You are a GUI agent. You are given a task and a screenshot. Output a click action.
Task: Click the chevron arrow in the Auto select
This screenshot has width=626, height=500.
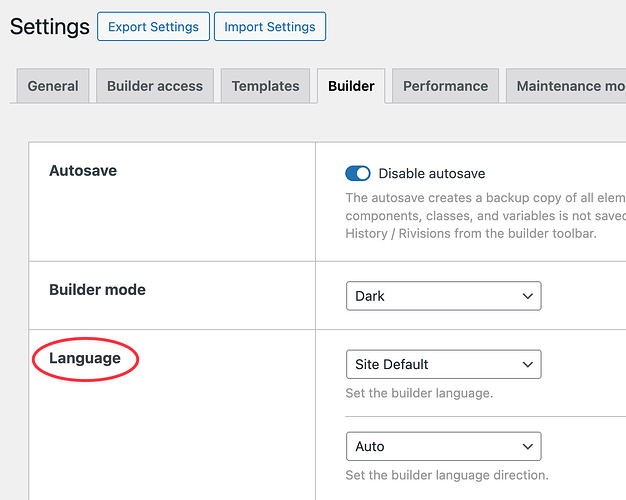click(528, 446)
